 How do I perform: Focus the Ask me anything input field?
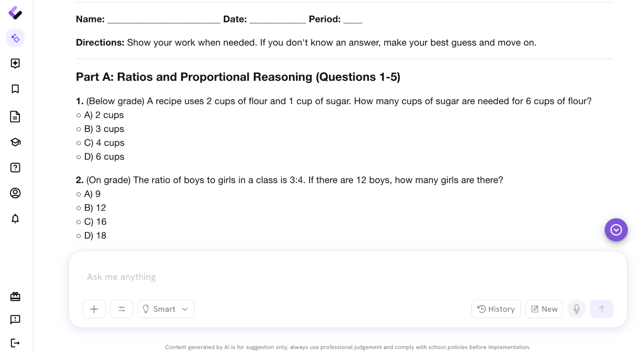tap(347, 277)
